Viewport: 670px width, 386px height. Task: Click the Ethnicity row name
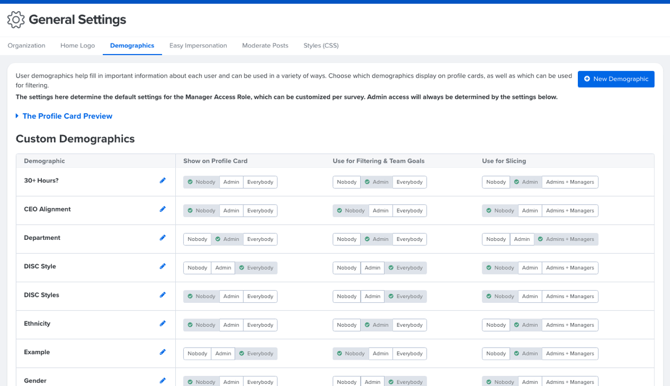[x=37, y=324]
